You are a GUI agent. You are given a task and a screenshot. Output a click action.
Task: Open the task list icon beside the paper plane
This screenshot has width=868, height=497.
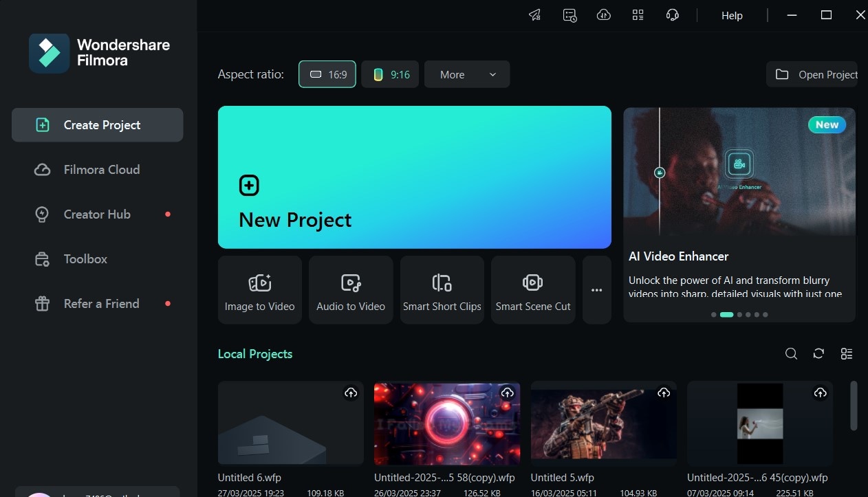pyautogui.click(x=569, y=15)
